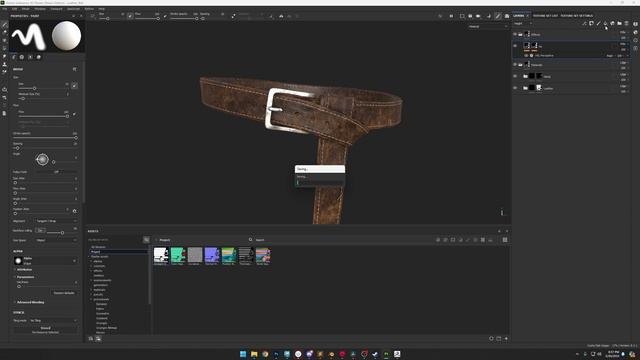Screen dimensions: 640x360
Task: Click the Brush section options icon
Action: (x=74, y=69)
